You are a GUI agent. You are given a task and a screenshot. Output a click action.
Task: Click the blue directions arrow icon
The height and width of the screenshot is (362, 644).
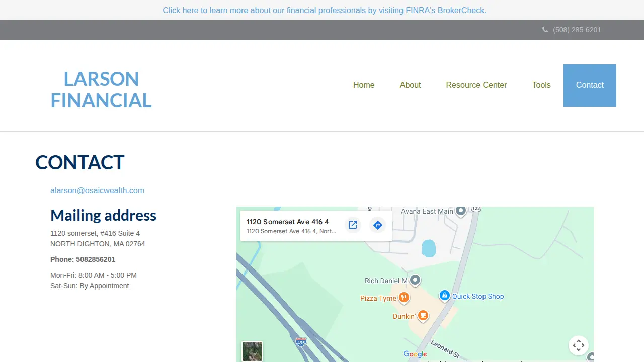(x=378, y=225)
